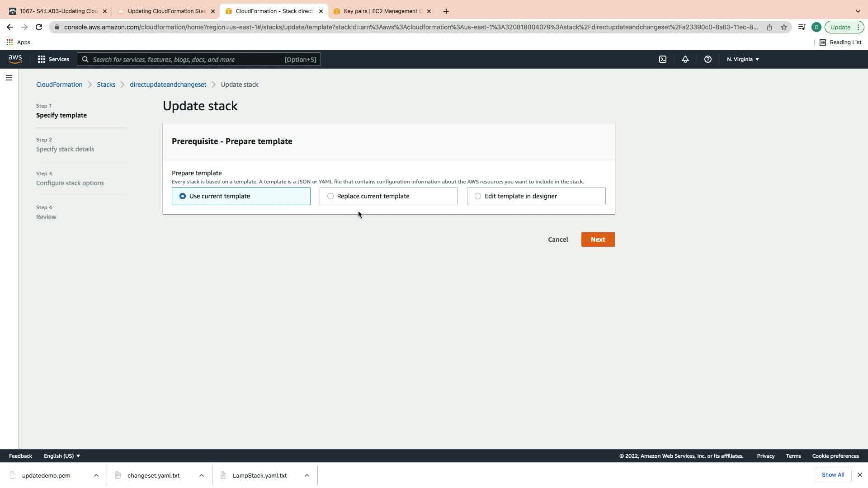
Task: Select Use current template radio option
Action: [x=183, y=196]
